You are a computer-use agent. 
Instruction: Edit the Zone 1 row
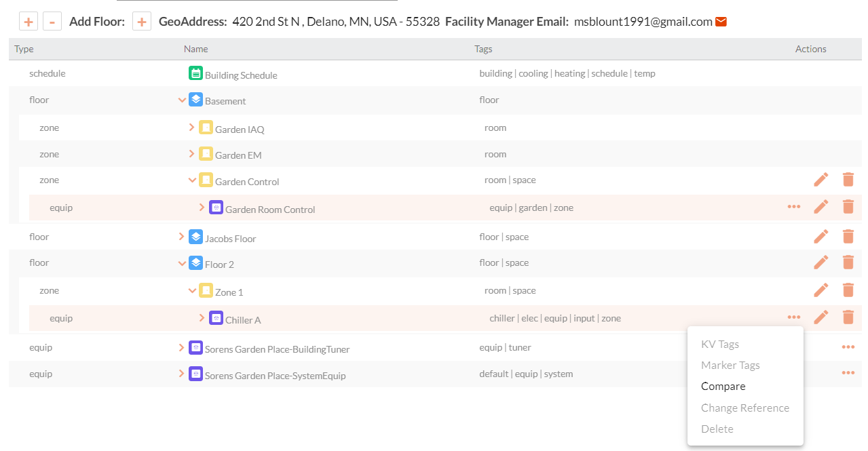821,290
